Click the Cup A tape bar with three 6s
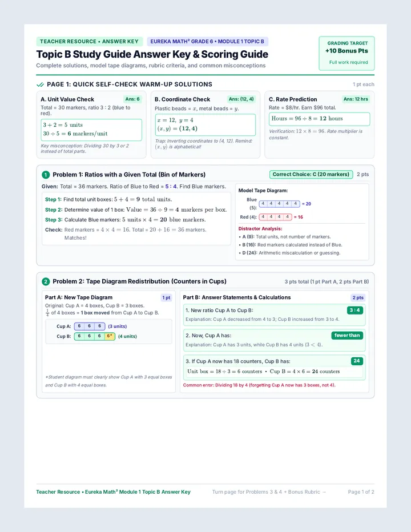 click(x=90, y=327)
